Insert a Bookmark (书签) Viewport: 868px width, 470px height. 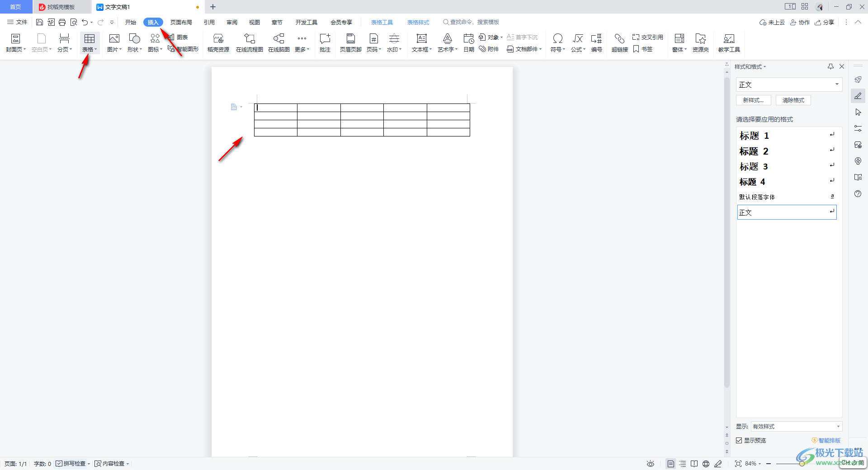[x=643, y=49]
